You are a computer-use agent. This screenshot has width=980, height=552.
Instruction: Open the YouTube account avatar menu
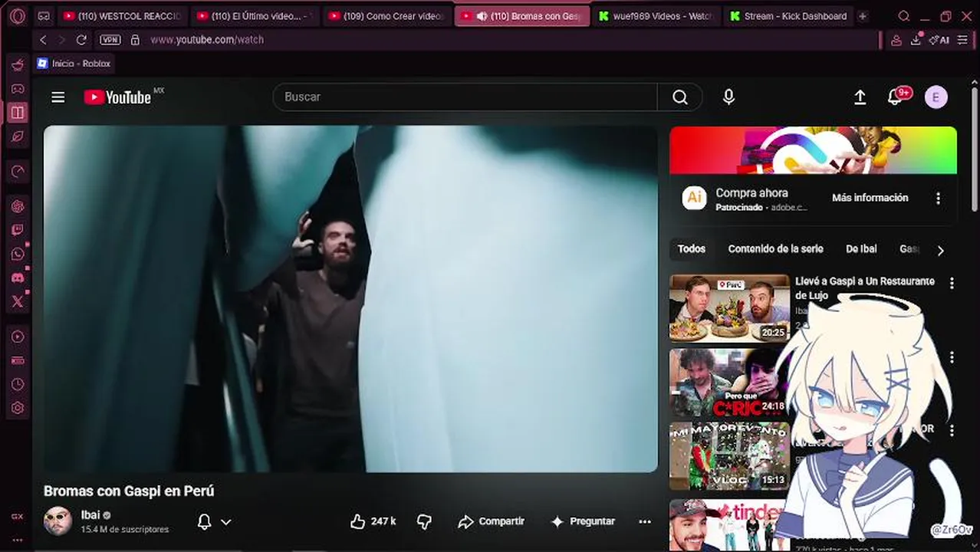[x=936, y=97]
